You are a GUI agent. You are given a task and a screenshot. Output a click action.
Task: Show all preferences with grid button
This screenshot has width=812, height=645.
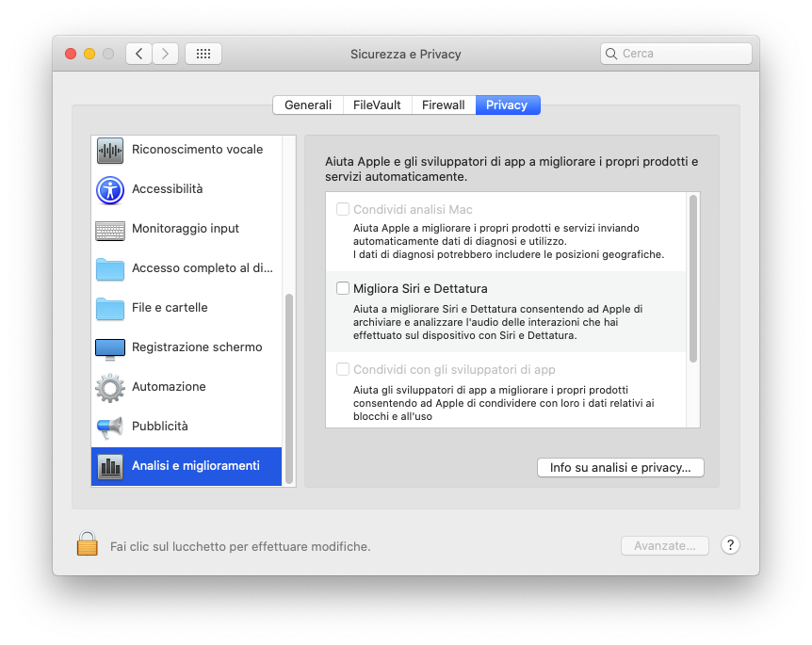tap(203, 54)
